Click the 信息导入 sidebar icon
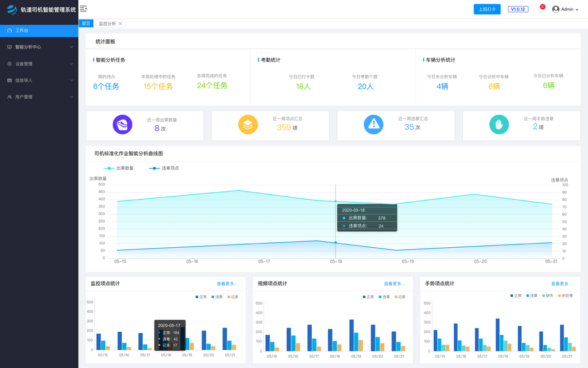 click(9, 80)
